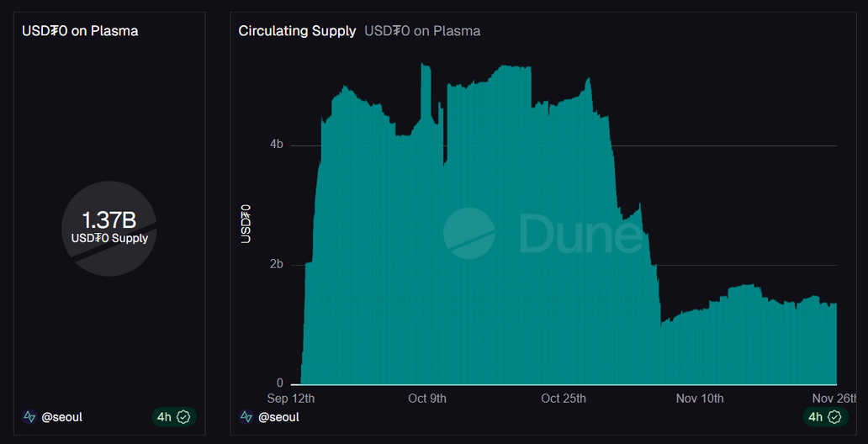868x444 pixels.
Task: Open the @seoul author link below the Circulating Supply chart
Action: [x=278, y=417]
